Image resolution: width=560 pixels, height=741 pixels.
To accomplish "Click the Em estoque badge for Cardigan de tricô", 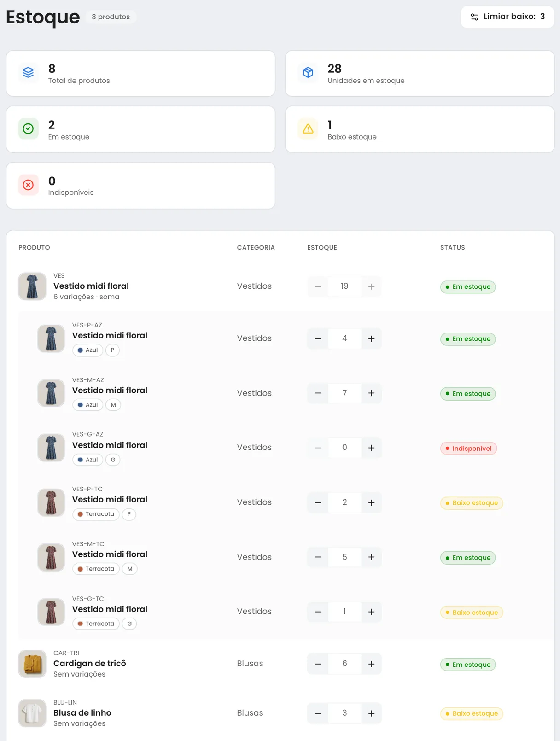I will point(468,665).
